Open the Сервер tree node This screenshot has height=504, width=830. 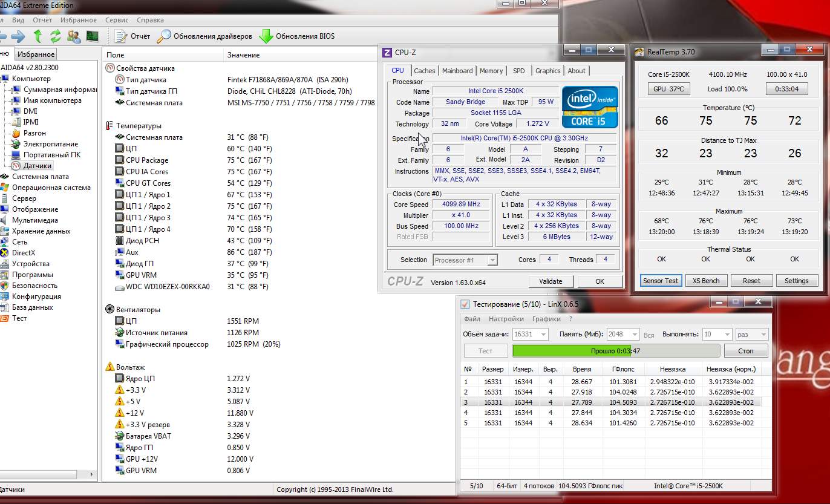[x=19, y=198]
